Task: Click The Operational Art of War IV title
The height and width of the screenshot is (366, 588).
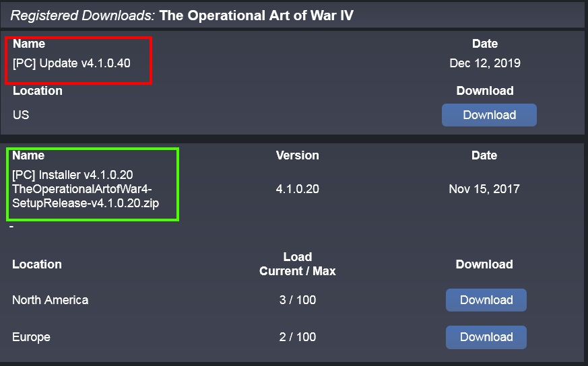Action: [x=256, y=15]
